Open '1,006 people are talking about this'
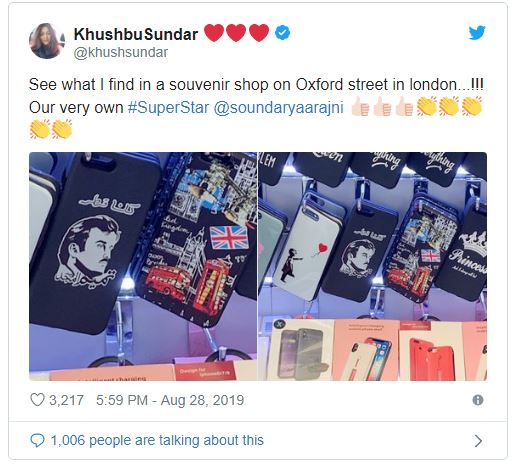This screenshot has width=517, height=466. tap(157, 440)
